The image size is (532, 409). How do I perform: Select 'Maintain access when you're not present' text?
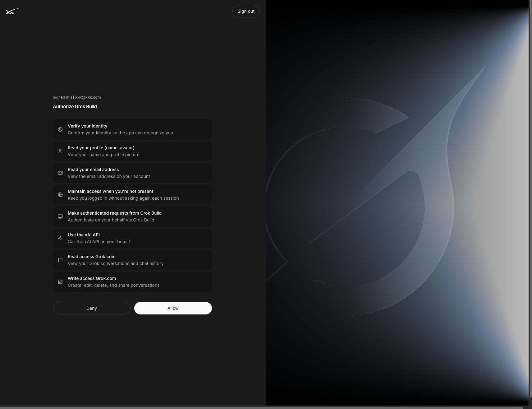(x=110, y=191)
